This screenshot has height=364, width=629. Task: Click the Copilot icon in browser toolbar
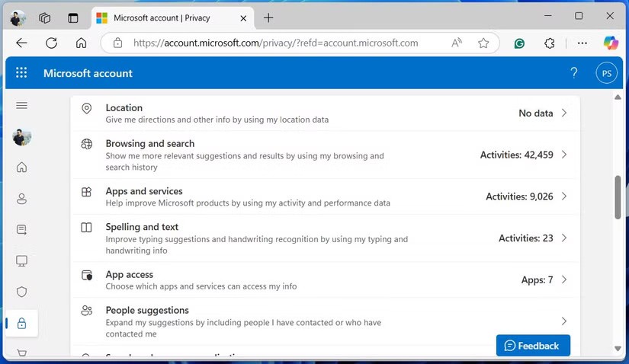click(610, 43)
